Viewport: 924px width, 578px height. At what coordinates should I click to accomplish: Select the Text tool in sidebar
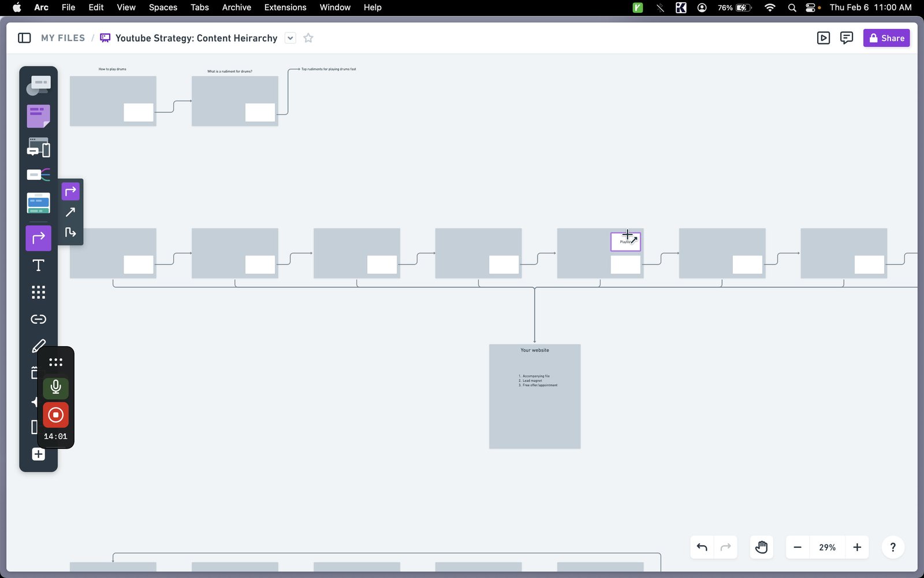click(x=38, y=265)
